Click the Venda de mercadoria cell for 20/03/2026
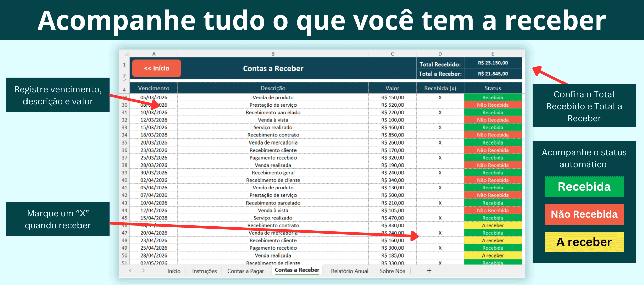The image size is (644, 285). (273, 142)
